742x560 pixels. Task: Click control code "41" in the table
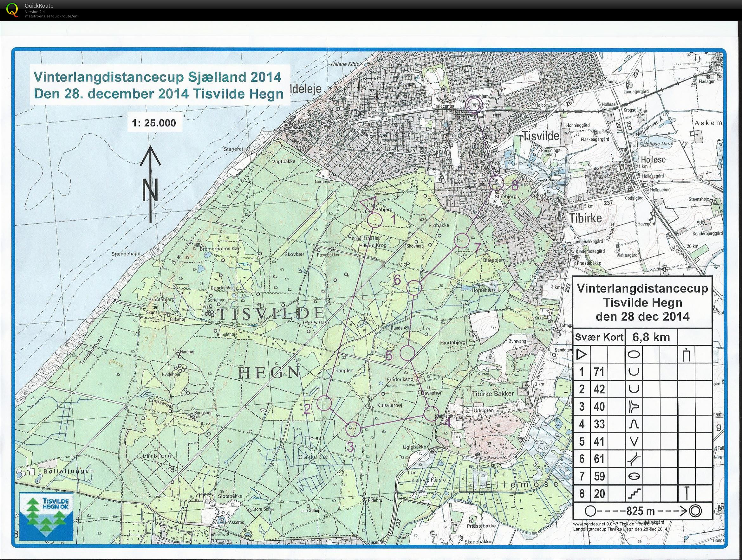tap(599, 441)
